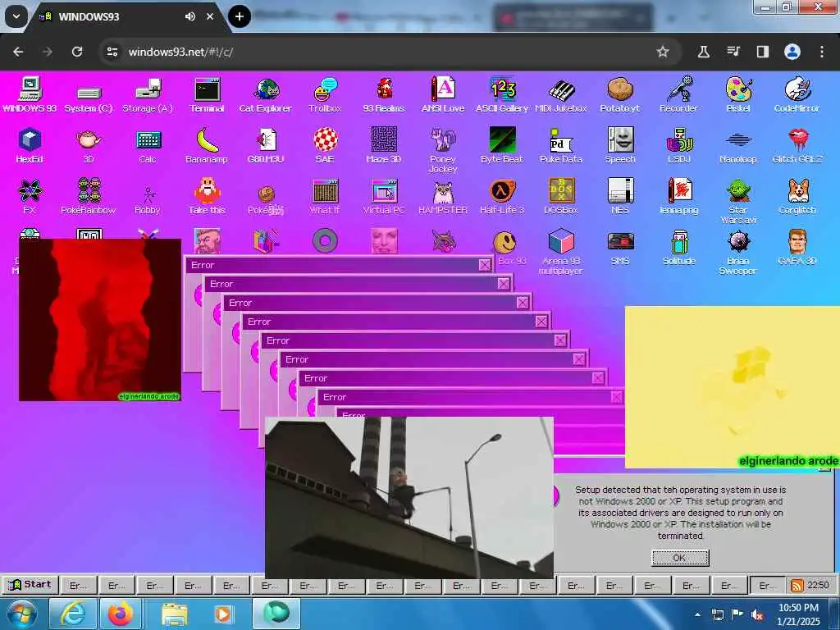This screenshot has height=630, width=840.
Task: Open Glitch GRLZ lips icon
Action: point(797,145)
